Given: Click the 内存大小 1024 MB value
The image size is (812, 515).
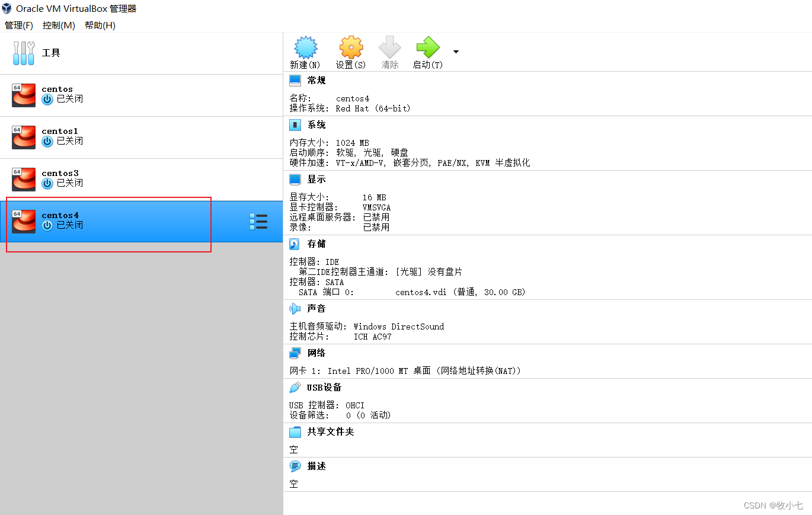Looking at the screenshot, I should pos(352,143).
